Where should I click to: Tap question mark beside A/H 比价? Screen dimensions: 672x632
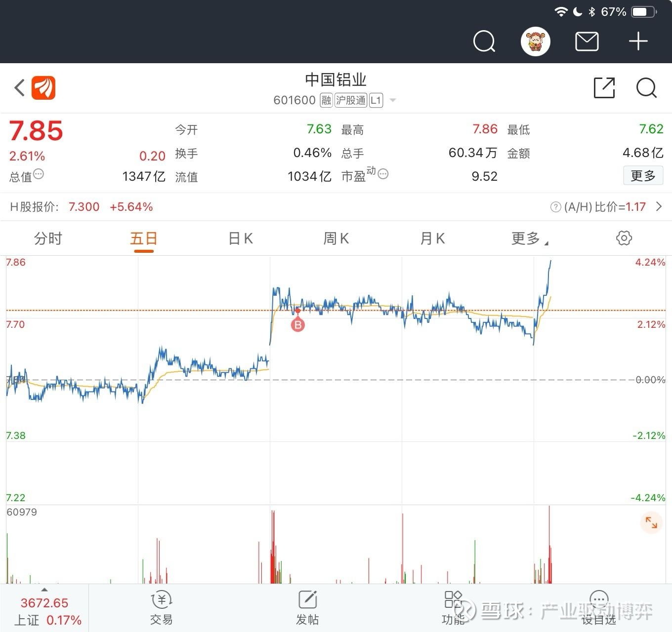tap(555, 207)
